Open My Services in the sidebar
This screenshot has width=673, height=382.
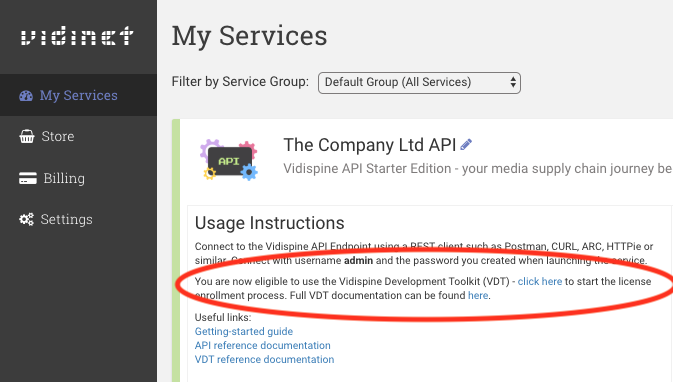pyautogui.click(x=78, y=95)
